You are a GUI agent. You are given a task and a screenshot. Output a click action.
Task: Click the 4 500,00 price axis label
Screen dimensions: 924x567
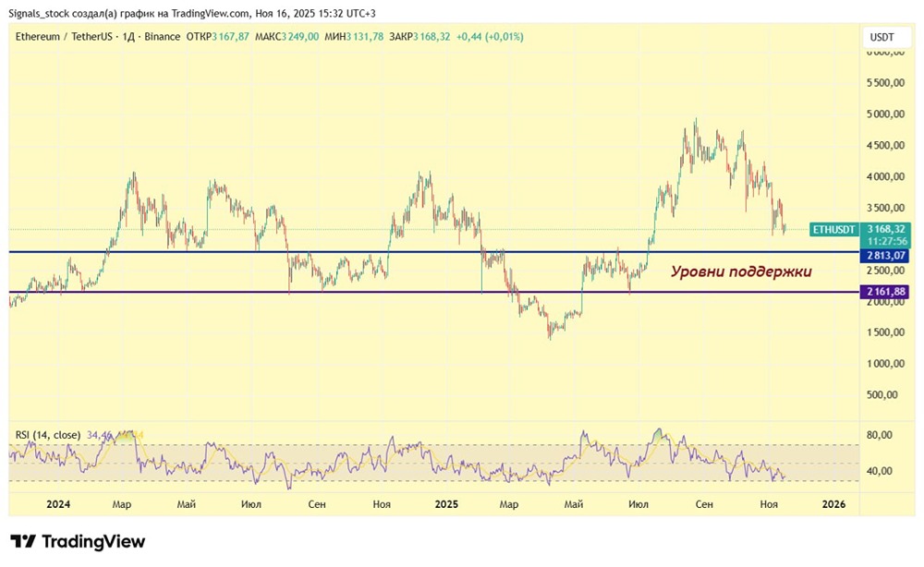[x=885, y=145]
